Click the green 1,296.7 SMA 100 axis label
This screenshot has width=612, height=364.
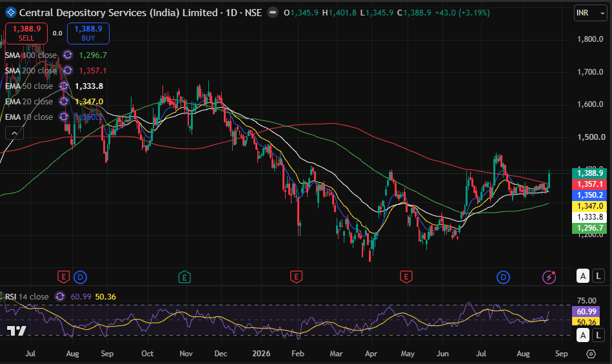click(x=589, y=228)
